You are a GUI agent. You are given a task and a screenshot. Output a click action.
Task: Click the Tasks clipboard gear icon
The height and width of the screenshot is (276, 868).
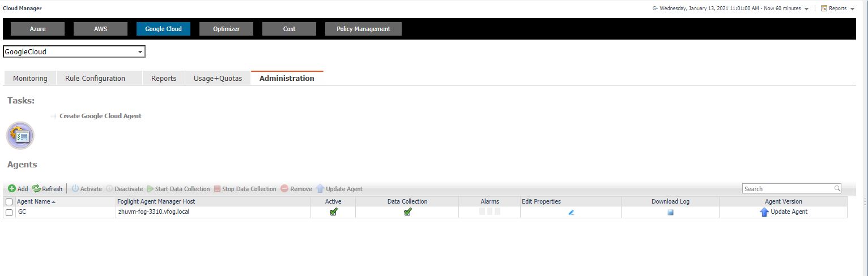(x=20, y=136)
